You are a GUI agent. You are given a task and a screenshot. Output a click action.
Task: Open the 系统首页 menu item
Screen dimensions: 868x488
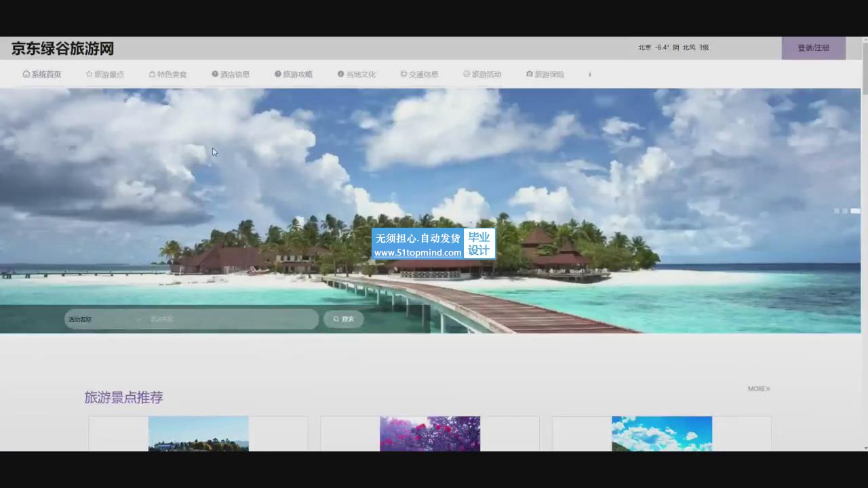(x=42, y=75)
